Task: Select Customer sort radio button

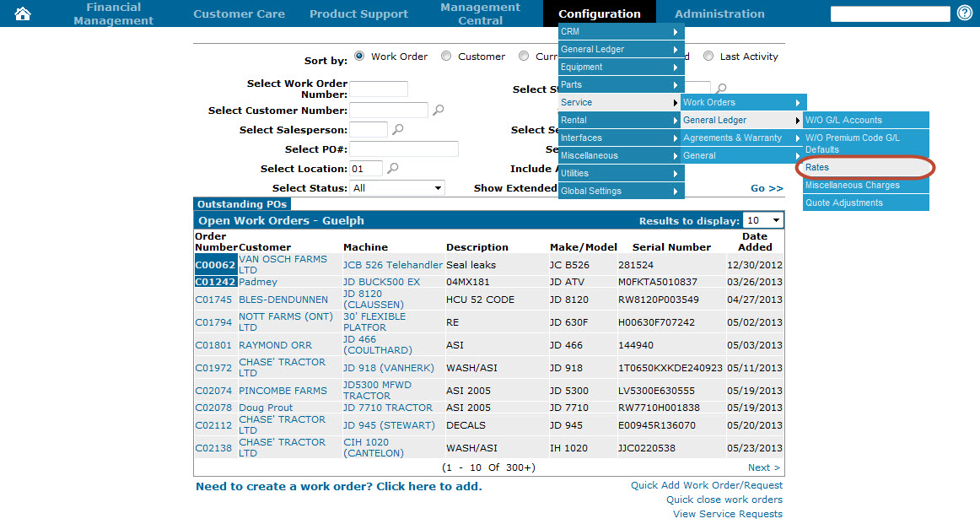Action: pyautogui.click(x=446, y=56)
